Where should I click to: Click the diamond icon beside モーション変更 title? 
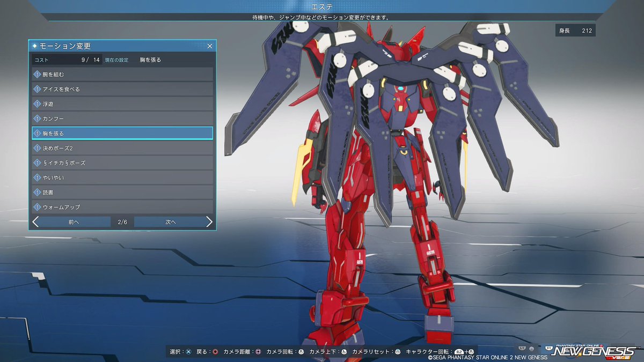[35, 46]
